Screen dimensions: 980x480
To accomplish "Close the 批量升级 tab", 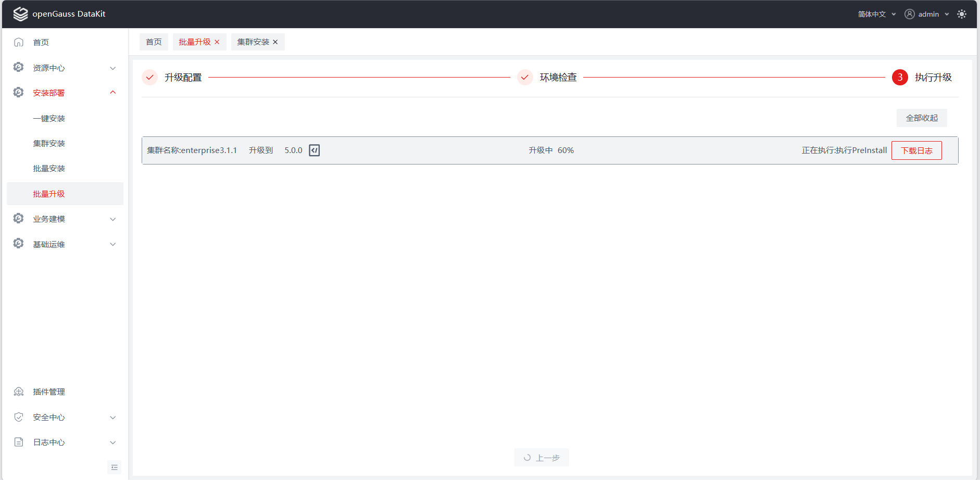I will pyautogui.click(x=217, y=42).
